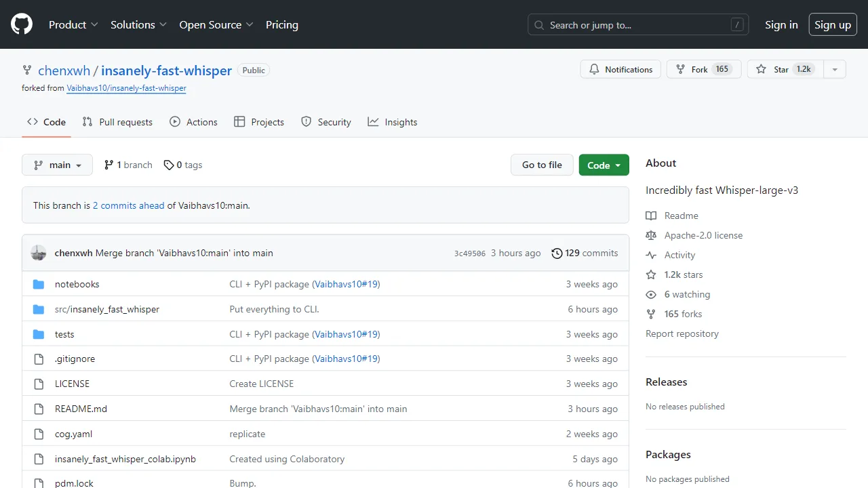The image size is (868, 488).
Task: Open the Projects tab
Action: click(x=259, y=122)
